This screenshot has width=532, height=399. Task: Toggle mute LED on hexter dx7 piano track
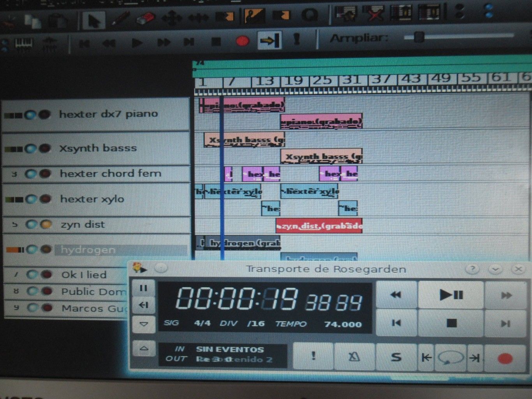click(x=31, y=115)
